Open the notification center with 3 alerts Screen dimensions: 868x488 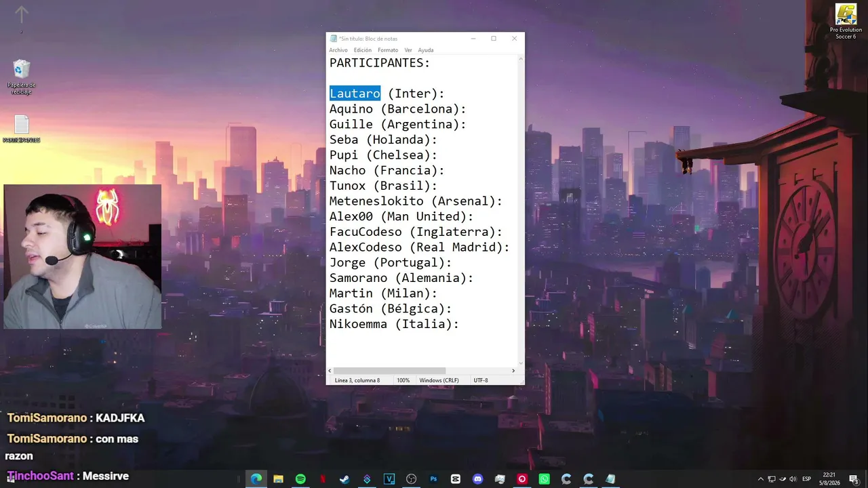click(855, 479)
